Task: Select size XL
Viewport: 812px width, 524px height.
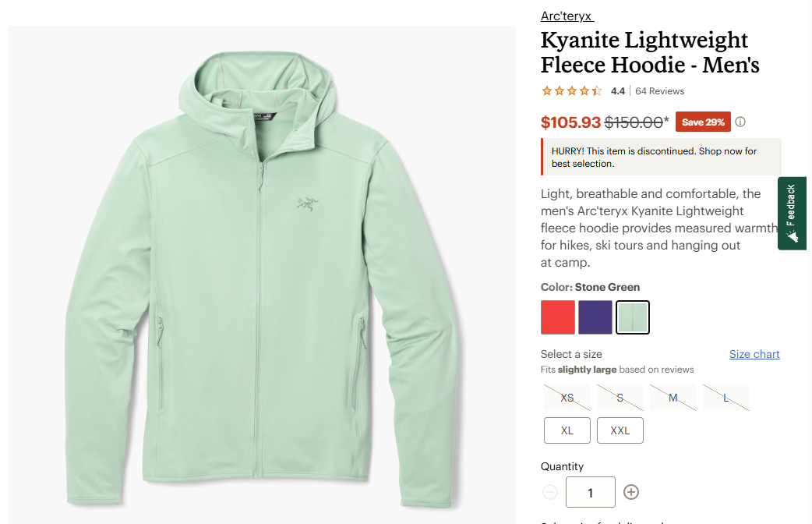Action: 567,430
